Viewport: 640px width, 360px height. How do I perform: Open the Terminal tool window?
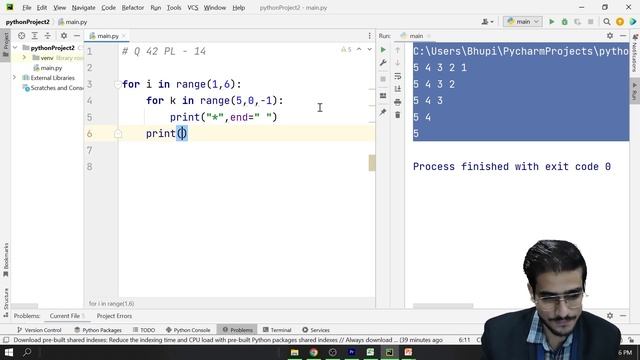[277, 330]
